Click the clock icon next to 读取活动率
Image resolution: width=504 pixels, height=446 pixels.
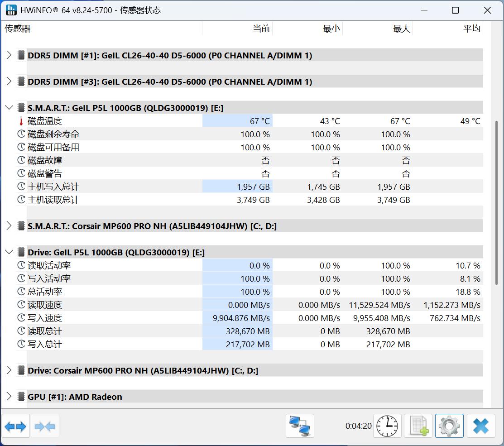click(x=21, y=265)
